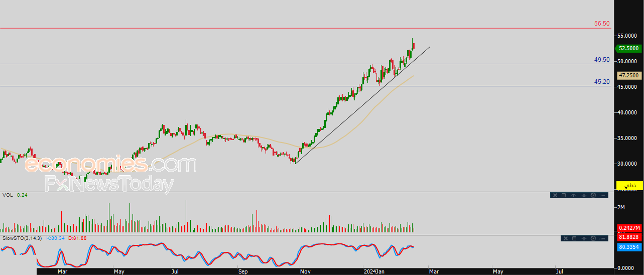Click the 2024Jan date on time axis

coord(374,271)
